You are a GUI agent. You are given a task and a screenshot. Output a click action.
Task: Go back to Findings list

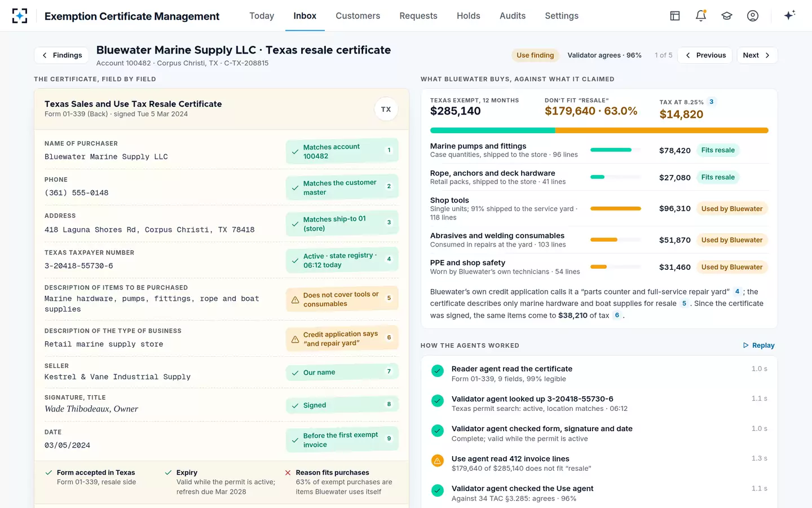61,55
